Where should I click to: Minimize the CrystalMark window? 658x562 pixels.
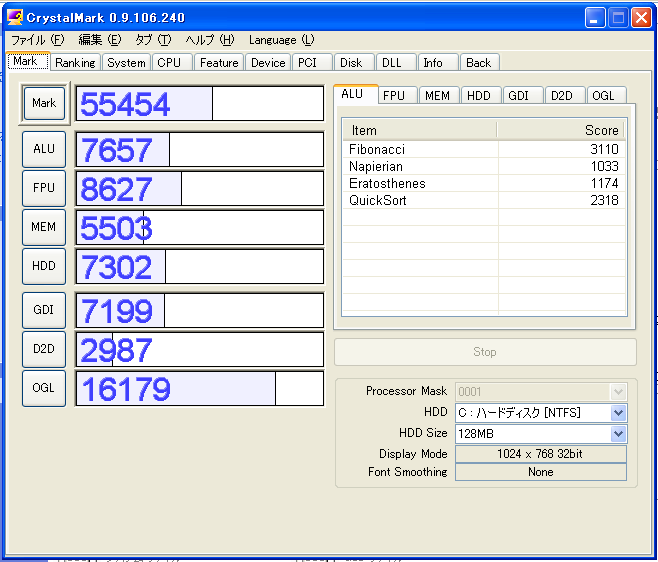point(595,18)
